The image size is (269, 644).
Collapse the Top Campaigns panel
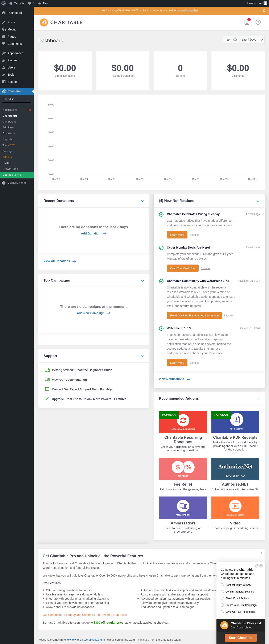coord(142,281)
